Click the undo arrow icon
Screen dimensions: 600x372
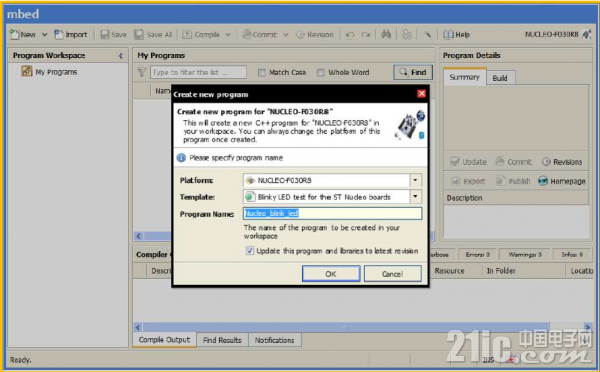coord(350,35)
